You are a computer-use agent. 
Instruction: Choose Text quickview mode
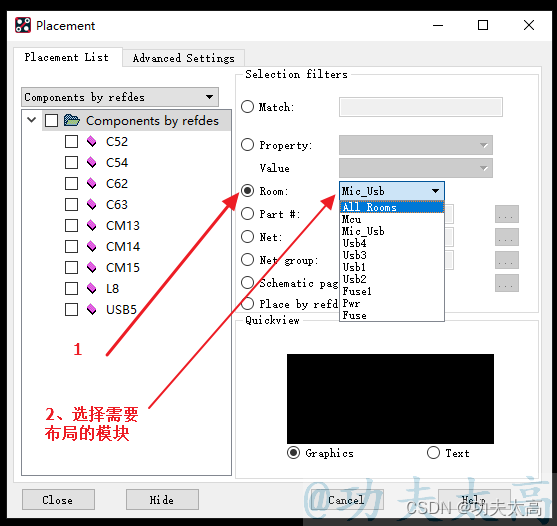click(433, 452)
